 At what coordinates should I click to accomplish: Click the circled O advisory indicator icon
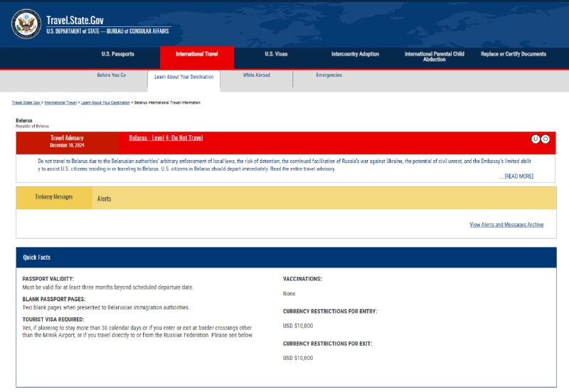point(545,139)
